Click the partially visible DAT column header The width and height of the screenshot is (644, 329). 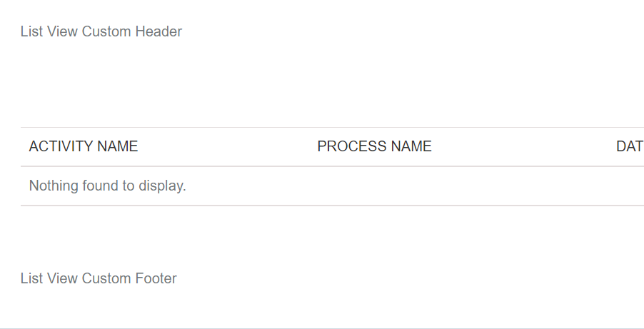(629, 146)
